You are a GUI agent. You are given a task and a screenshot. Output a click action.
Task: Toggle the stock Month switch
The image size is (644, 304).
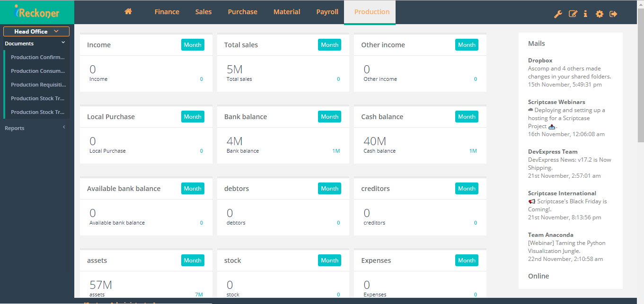329,260
